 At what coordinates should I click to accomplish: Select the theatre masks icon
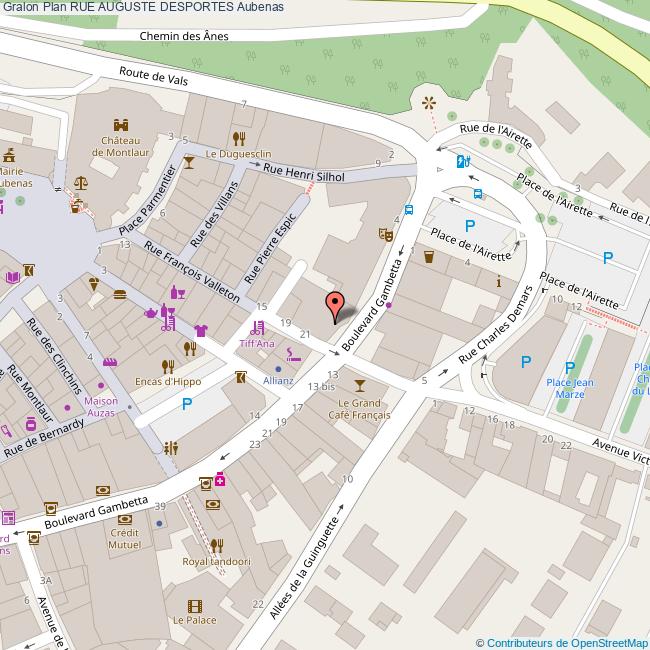click(382, 235)
